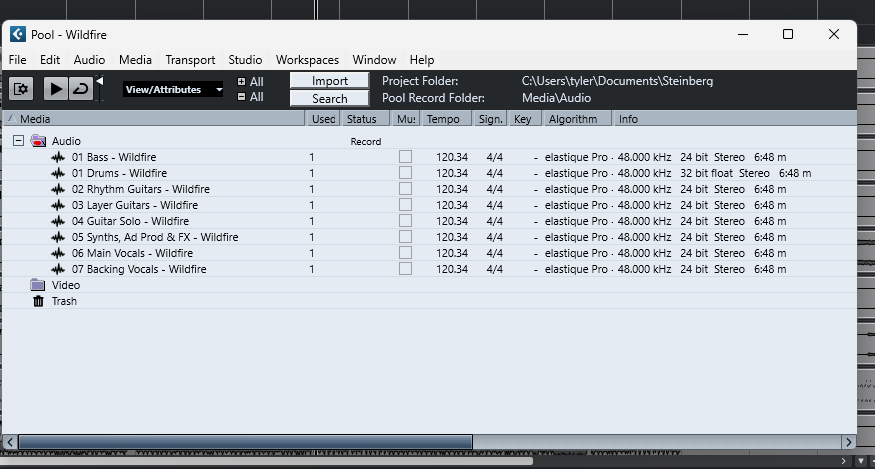Click waveform icon of 01 Bass - Wildfire
The image size is (875, 469).
[x=58, y=157]
